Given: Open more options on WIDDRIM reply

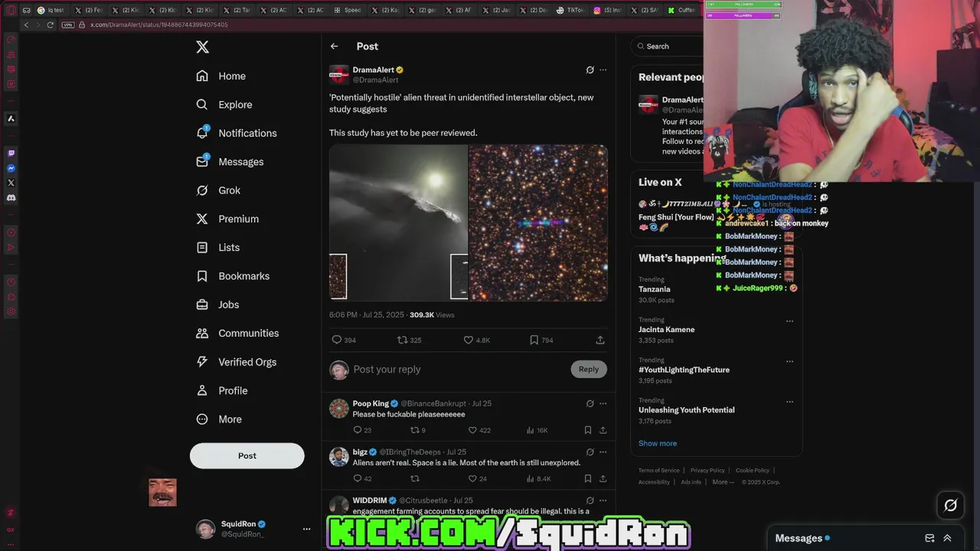Looking at the screenshot, I should [x=603, y=500].
